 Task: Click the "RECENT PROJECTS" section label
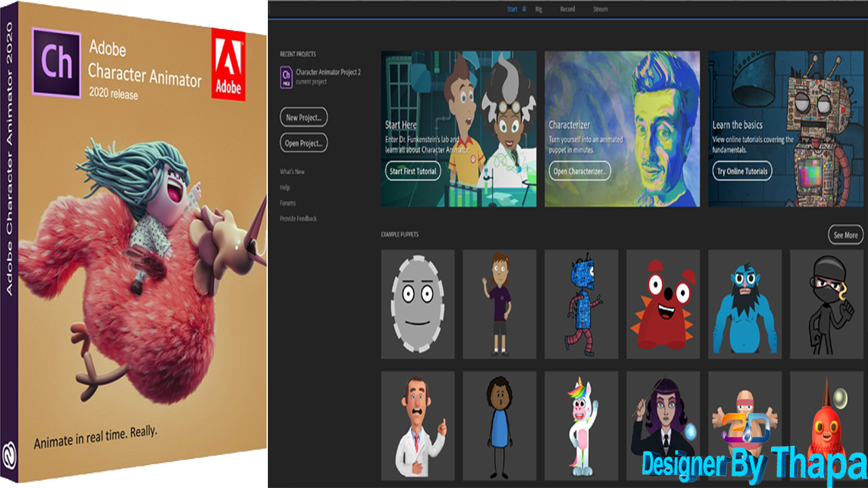pyautogui.click(x=298, y=54)
